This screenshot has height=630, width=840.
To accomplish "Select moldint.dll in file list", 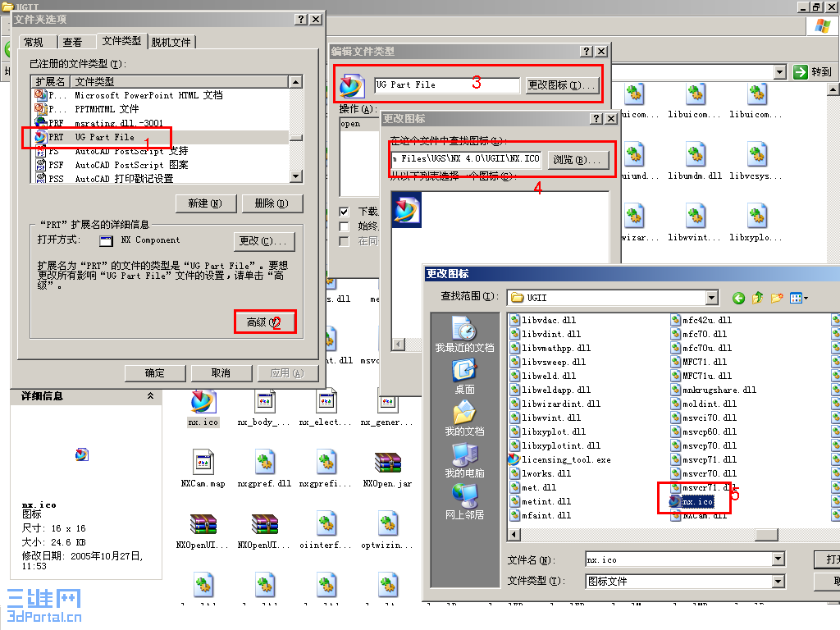I will 703,404.
